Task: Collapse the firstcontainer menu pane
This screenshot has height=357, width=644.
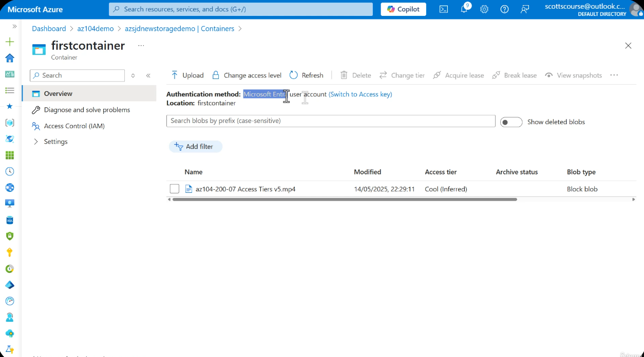Action: point(148,75)
